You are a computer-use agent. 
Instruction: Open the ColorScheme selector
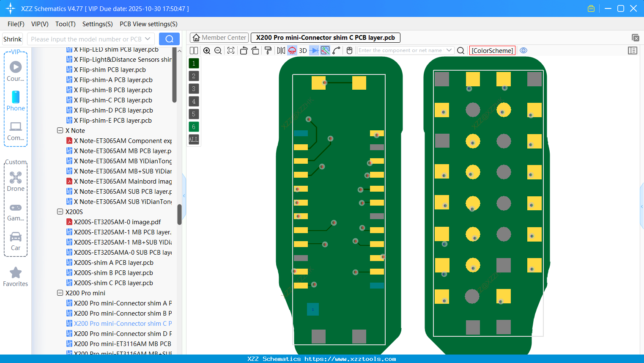[492, 50]
